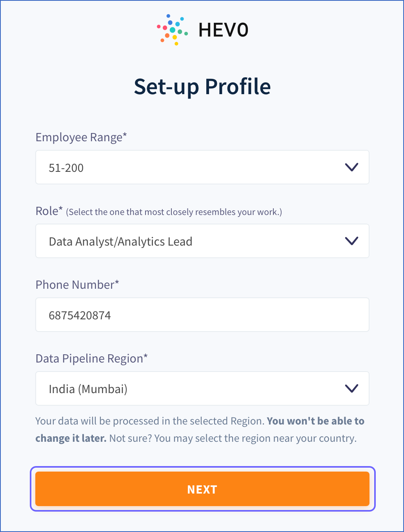The width and height of the screenshot is (404, 532).
Task: Click the Data Analyst/Analytics Lead value
Action: [120, 241]
